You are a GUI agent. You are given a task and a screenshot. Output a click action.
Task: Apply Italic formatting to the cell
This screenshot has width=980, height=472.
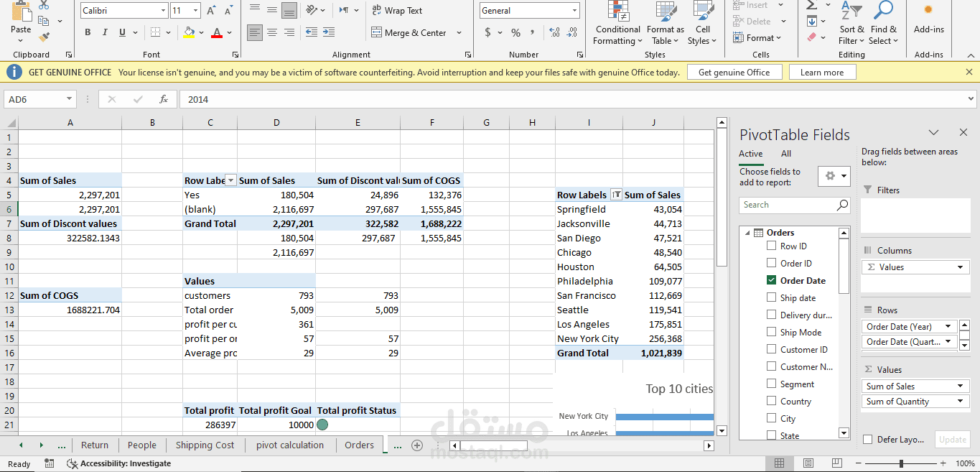[x=105, y=32]
